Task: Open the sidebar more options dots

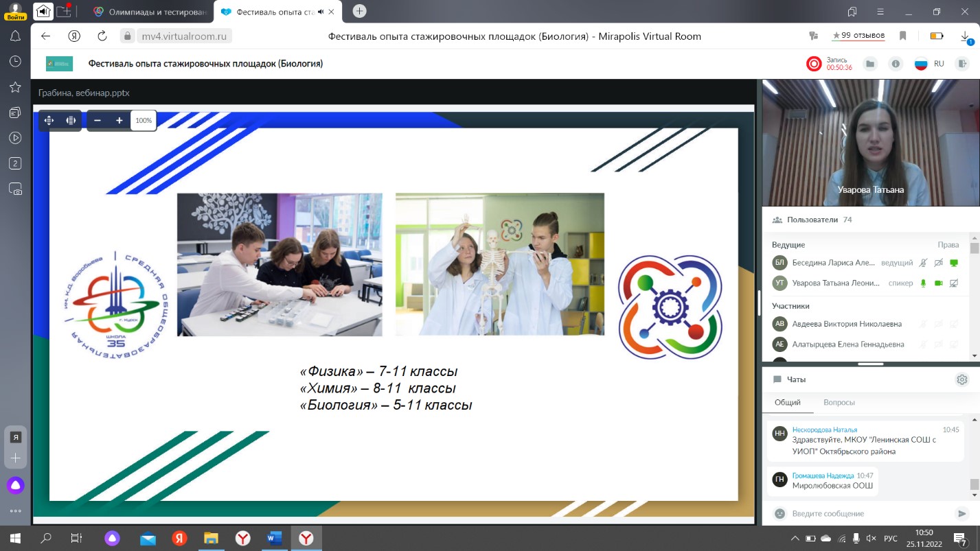Action: click(15, 511)
